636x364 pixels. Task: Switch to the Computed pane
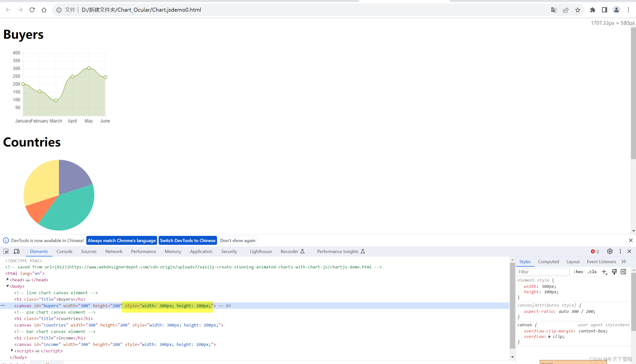pyautogui.click(x=548, y=261)
